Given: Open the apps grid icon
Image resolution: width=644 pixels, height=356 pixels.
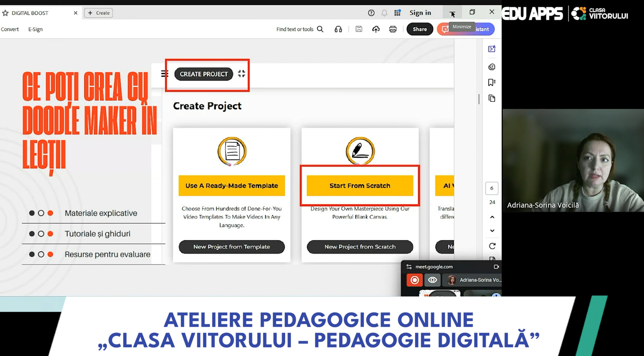Looking at the screenshot, I should (x=397, y=13).
